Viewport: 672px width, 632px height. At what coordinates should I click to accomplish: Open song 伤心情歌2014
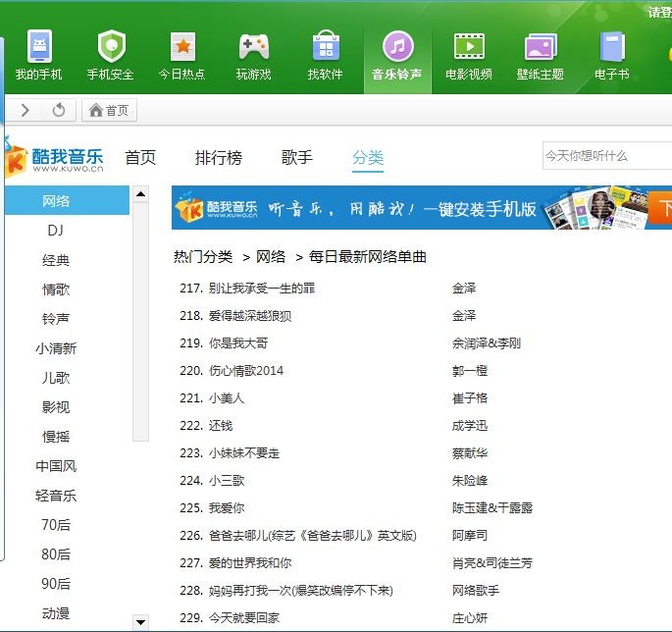[245, 371]
